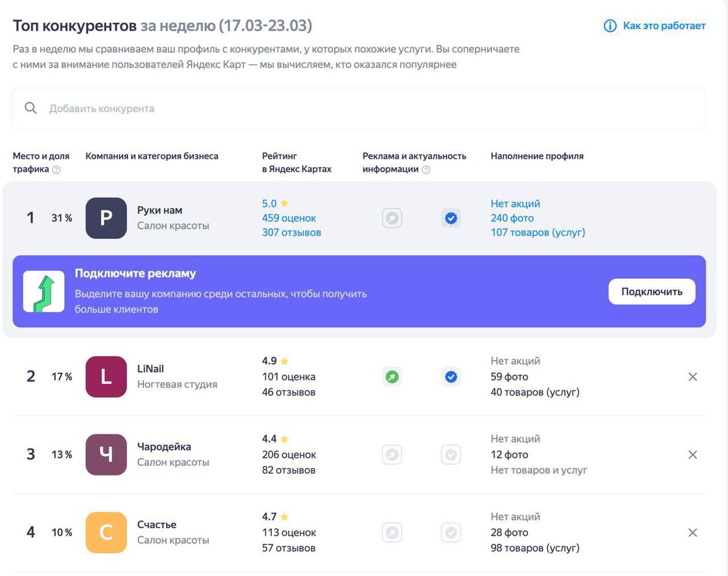Click '82 отзывов' in Чародейка row
Viewport: 728px width, 576px height.
pyautogui.click(x=289, y=470)
